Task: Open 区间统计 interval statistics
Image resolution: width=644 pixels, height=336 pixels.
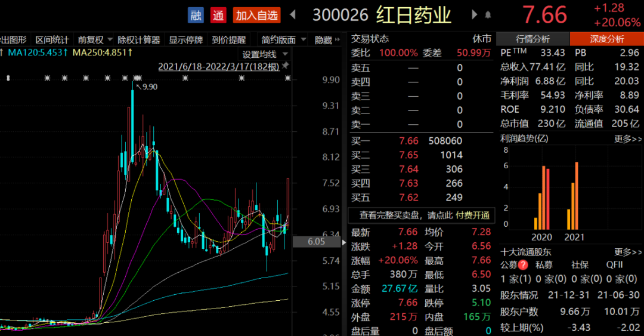Action: (52, 40)
